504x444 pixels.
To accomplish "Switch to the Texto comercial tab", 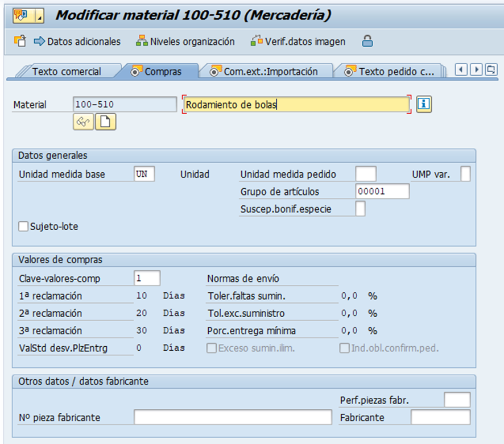I will [x=67, y=71].
